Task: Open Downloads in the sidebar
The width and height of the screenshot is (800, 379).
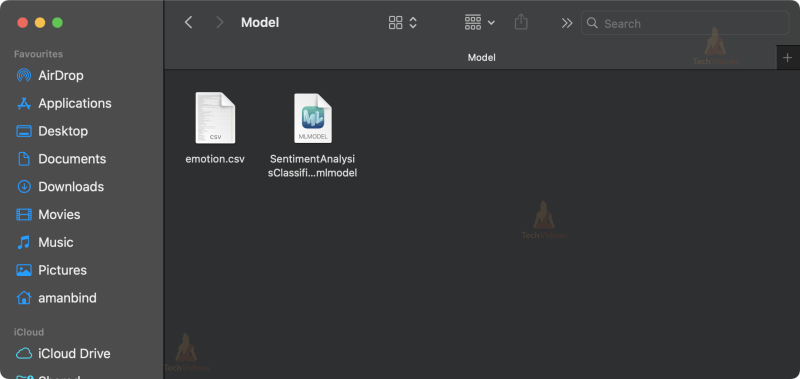Action: coord(71,187)
